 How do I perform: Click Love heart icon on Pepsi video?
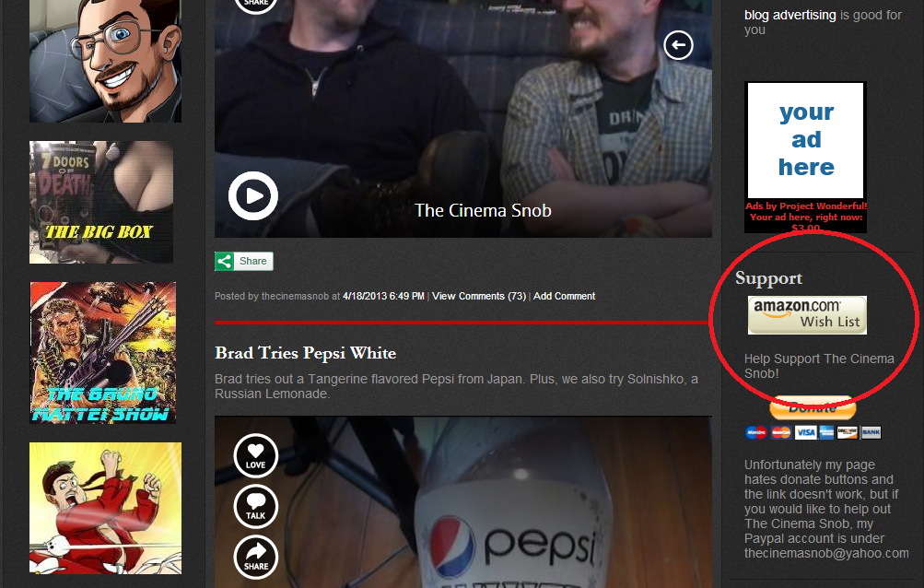tap(256, 456)
